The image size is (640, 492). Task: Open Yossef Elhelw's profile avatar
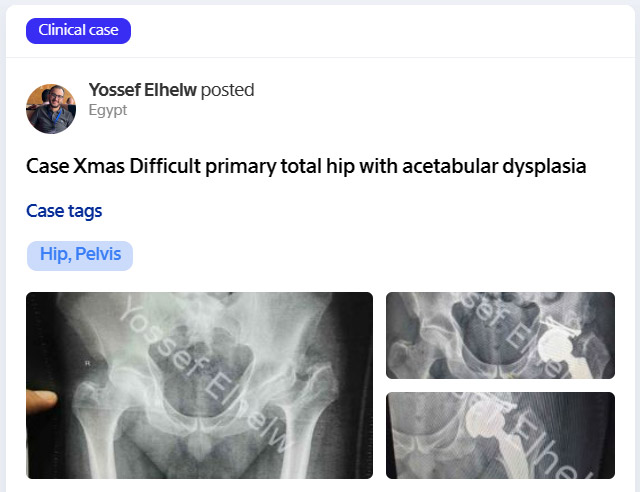pos(51,108)
